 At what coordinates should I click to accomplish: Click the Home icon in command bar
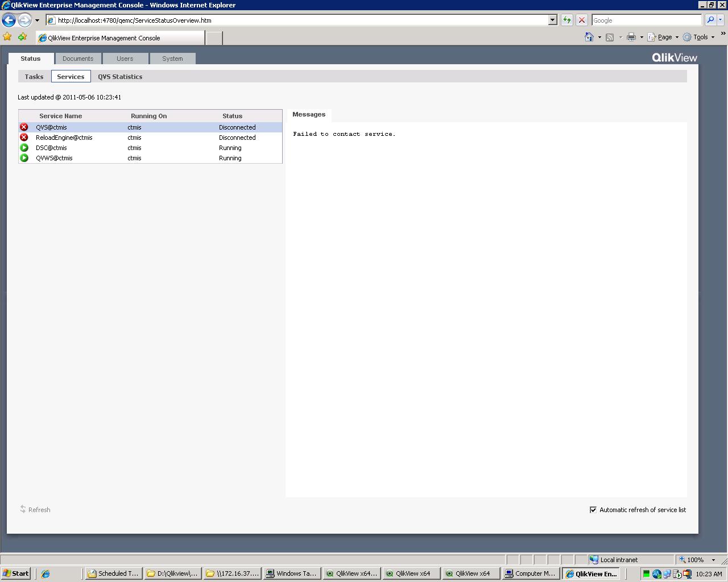pyautogui.click(x=589, y=37)
